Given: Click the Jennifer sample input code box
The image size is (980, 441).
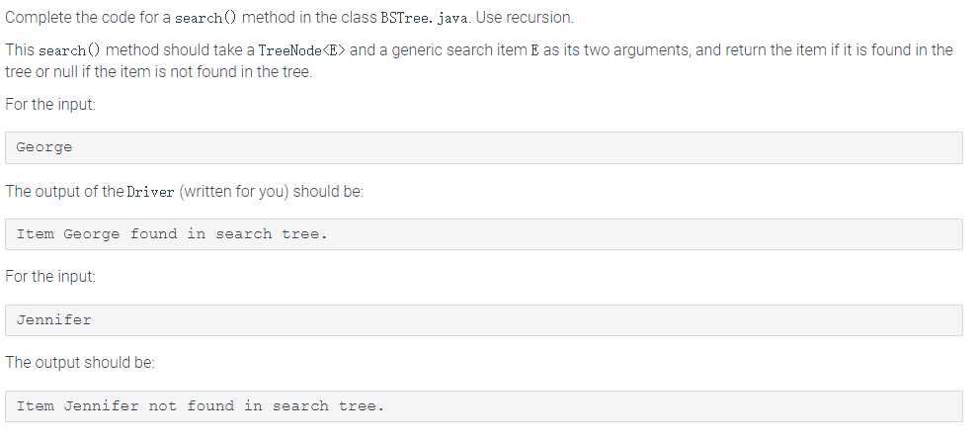Looking at the screenshot, I should click(x=484, y=320).
